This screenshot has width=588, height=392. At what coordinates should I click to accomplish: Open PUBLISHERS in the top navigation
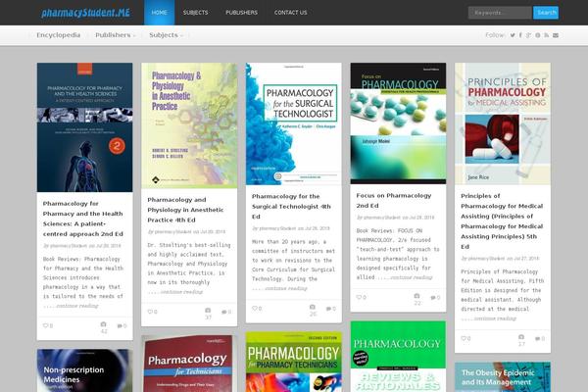tap(241, 13)
